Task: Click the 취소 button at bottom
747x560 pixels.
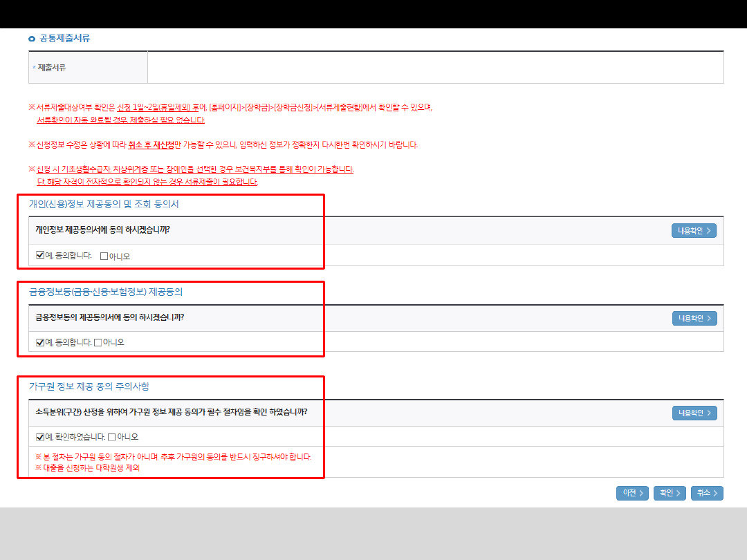Action: coord(707,493)
